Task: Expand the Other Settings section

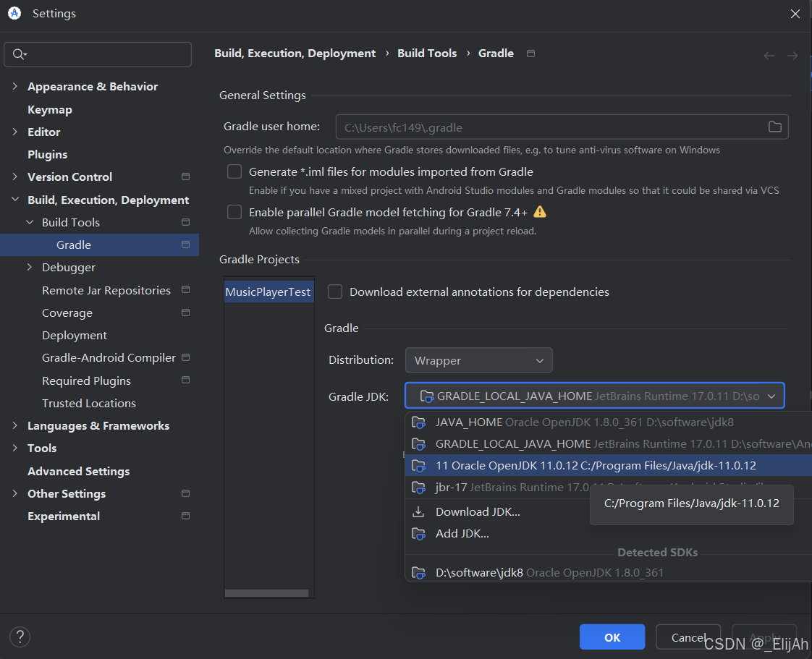Action: click(15, 493)
